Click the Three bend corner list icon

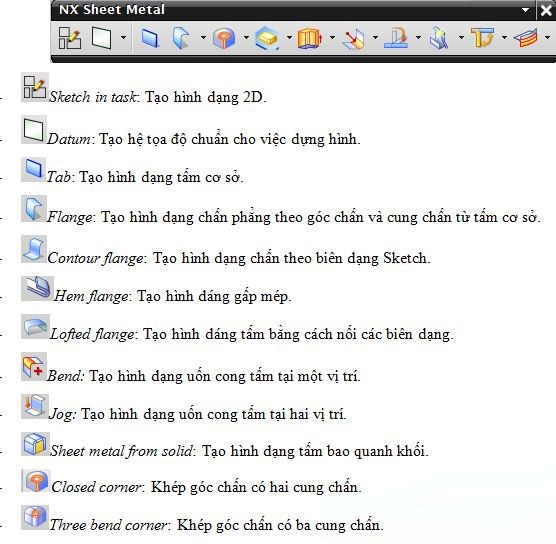[x=34, y=517]
